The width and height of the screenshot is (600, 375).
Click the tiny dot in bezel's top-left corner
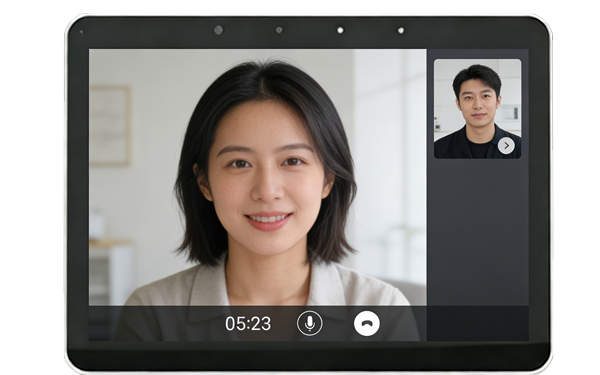pos(81,32)
